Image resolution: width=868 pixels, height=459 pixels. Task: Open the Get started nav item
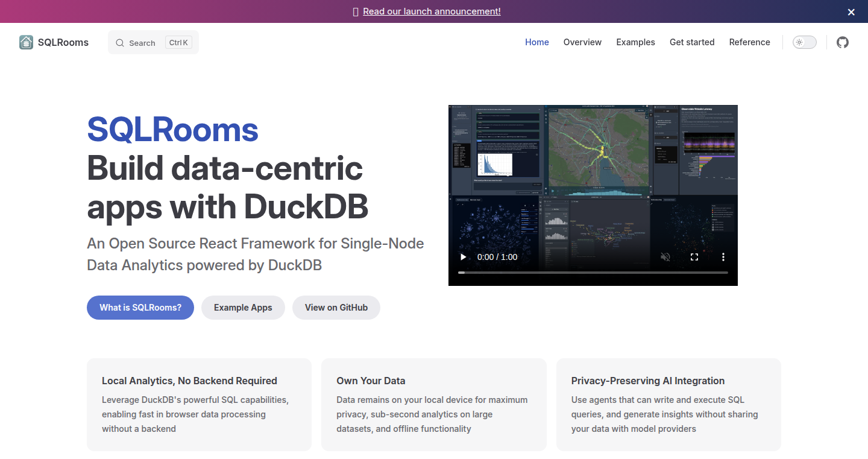[692, 42]
